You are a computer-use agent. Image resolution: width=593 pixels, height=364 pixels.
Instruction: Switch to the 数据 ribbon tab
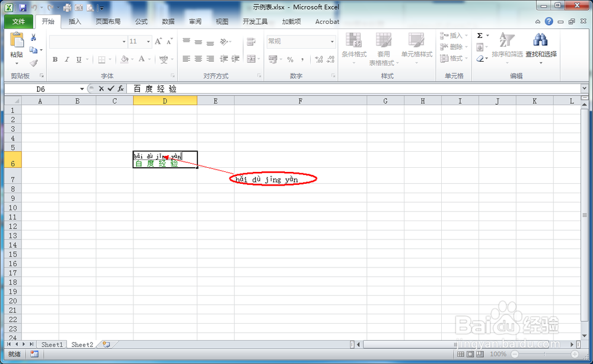[x=168, y=21]
